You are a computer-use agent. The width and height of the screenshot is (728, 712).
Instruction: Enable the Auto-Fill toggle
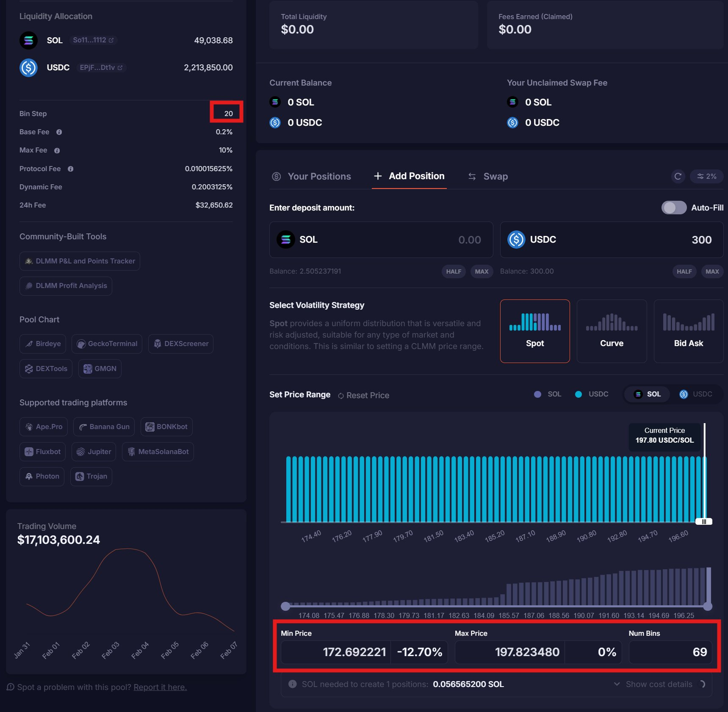(673, 208)
